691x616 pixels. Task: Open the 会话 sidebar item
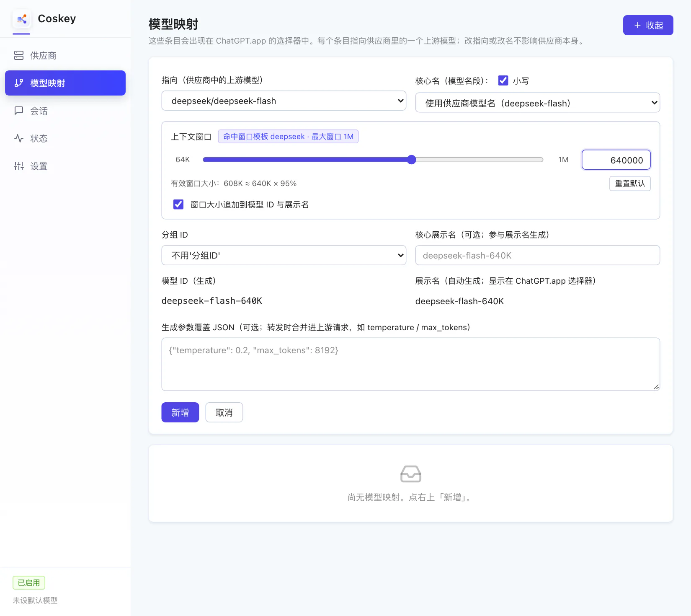coord(65,111)
